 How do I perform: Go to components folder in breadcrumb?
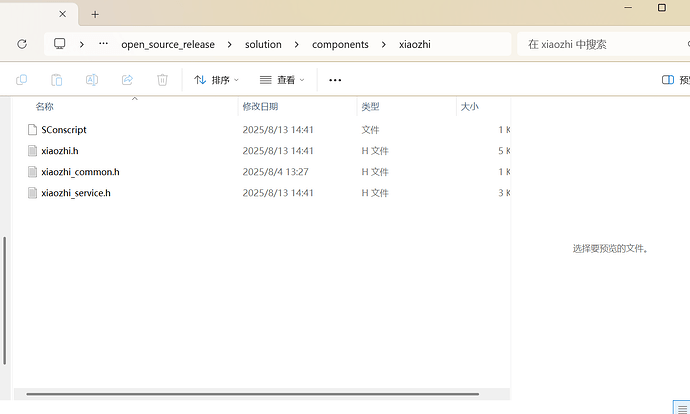pos(340,45)
